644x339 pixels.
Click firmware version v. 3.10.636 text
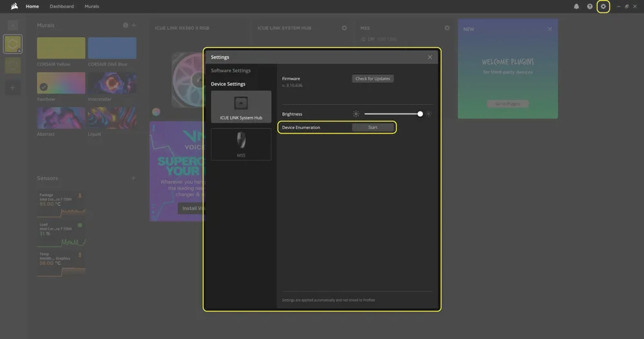pos(292,86)
